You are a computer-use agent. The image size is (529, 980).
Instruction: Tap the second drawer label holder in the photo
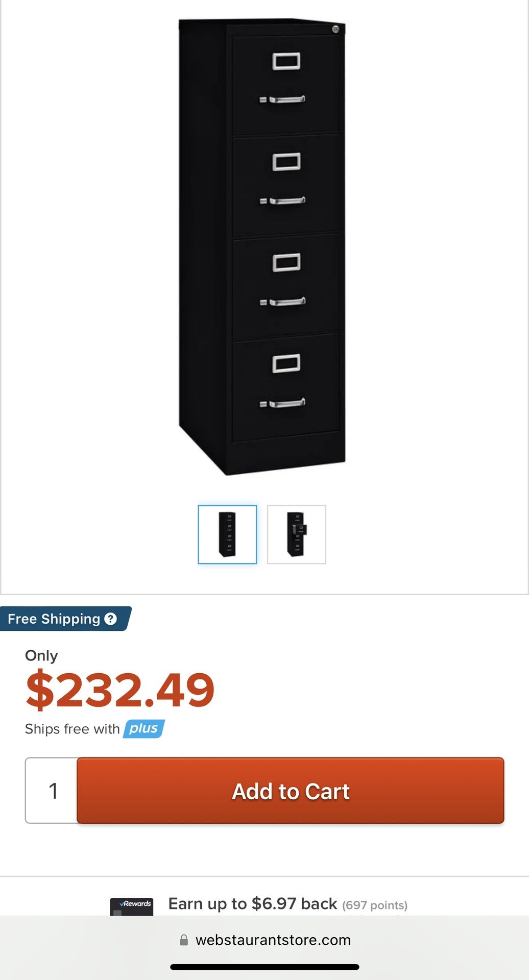(286, 162)
